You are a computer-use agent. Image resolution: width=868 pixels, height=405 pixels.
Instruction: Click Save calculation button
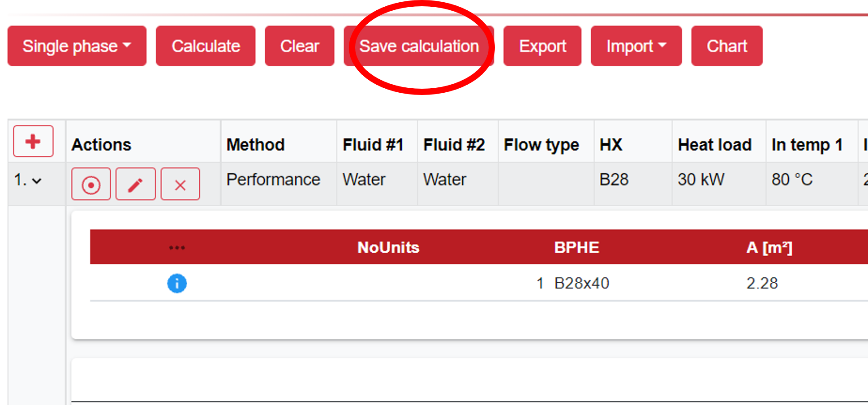(419, 46)
